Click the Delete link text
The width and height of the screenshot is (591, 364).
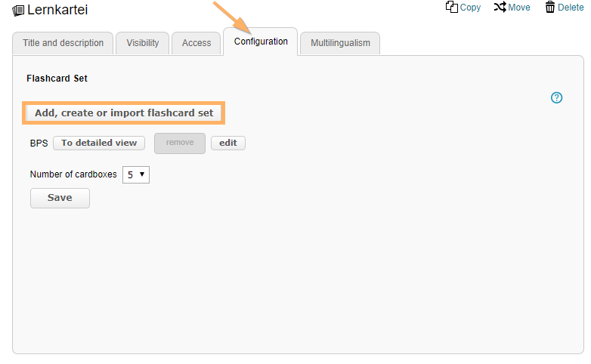click(571, 8)
